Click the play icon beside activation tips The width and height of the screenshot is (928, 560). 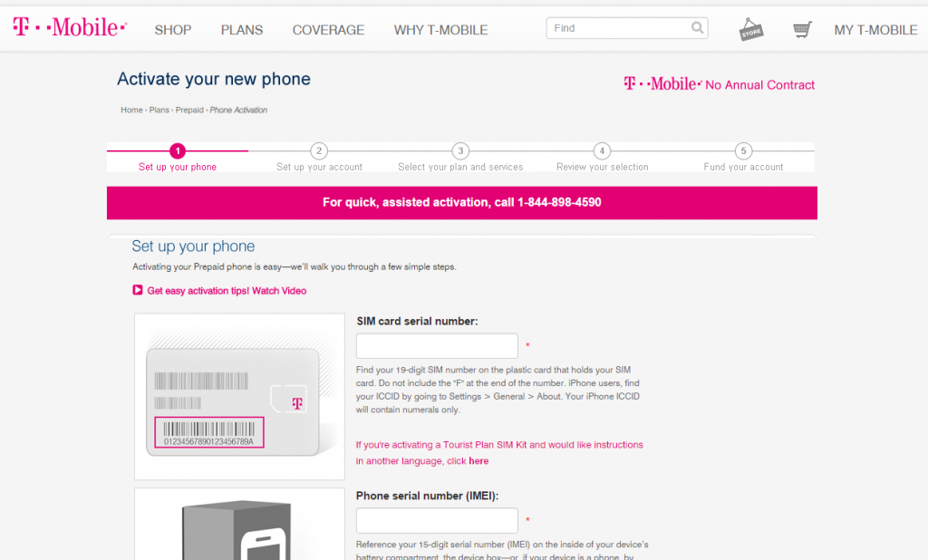click(x=138, y=290)
